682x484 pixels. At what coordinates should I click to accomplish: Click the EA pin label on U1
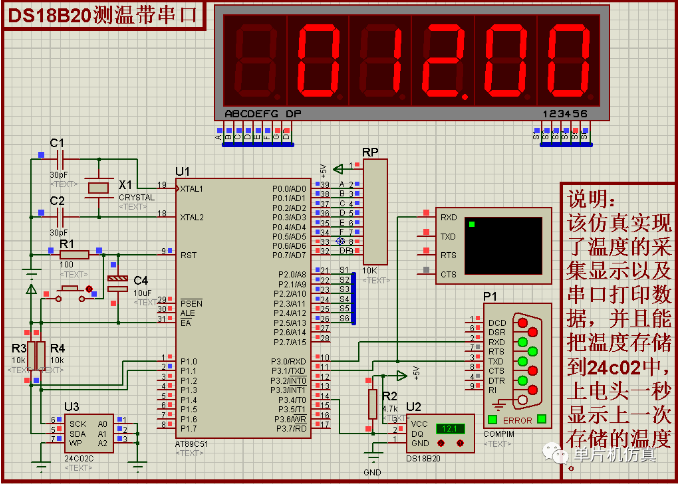pyautogui.click(x=186, y=323)
